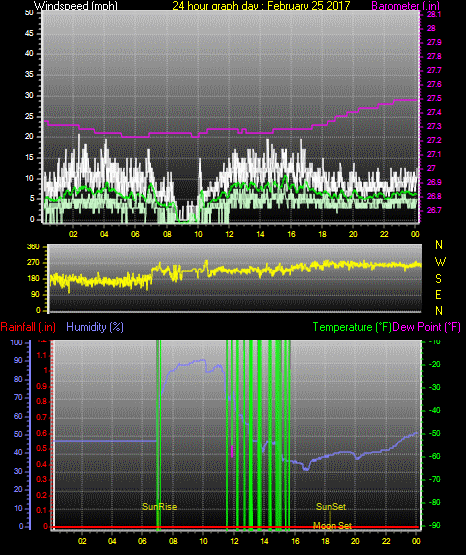466x555 pixels.
Task: Click the 'Dew Point (°F)' legend label
Action: click(x=427, y=327)
